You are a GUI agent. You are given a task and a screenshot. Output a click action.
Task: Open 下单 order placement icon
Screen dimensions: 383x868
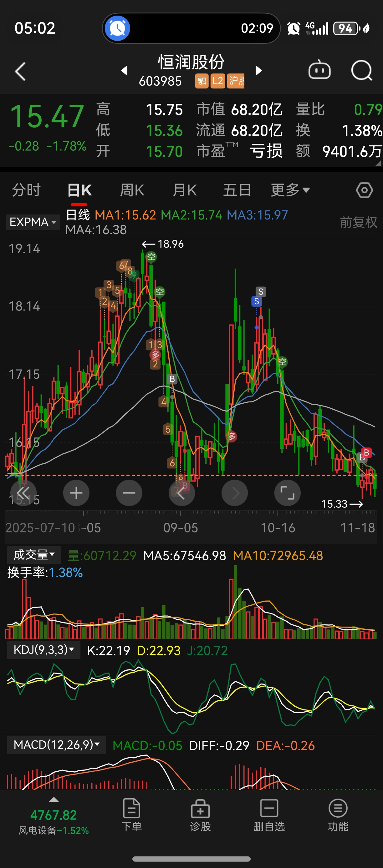click(131, 815)
